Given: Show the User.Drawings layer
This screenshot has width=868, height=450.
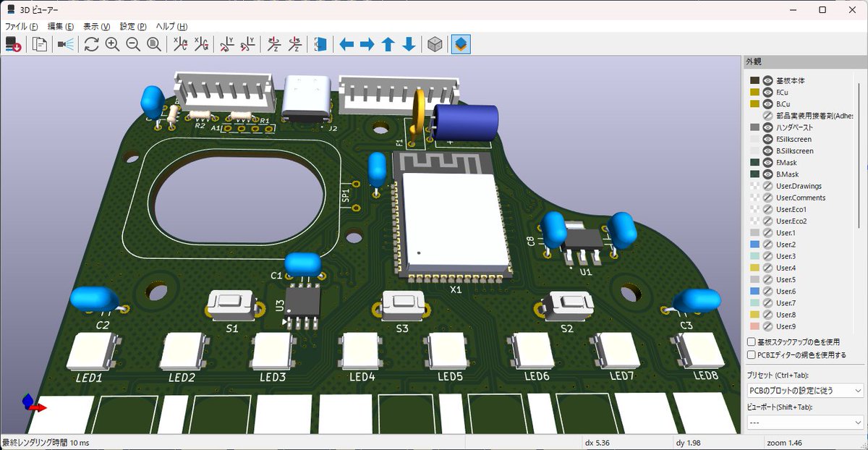Looking at the screenshot, I should click(x=768, y=186).
